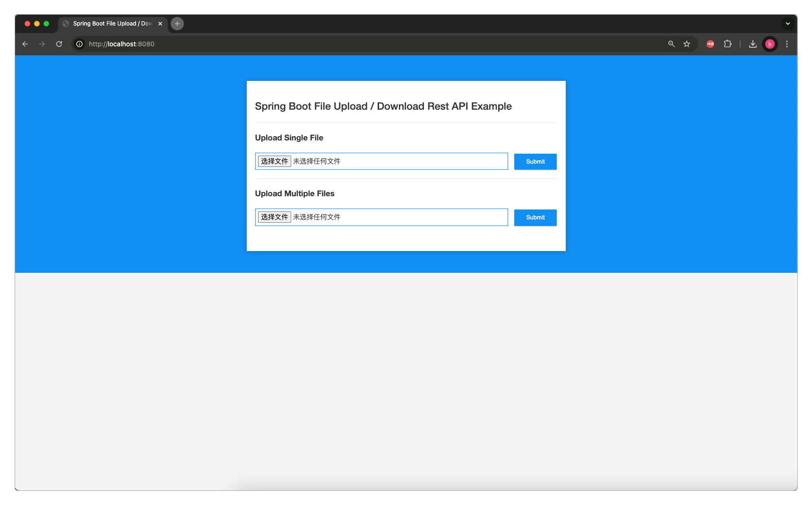Open the zoom magnifier icon in address bar
The height and width of the screenshot is (505, 812).
click(671, 44)
